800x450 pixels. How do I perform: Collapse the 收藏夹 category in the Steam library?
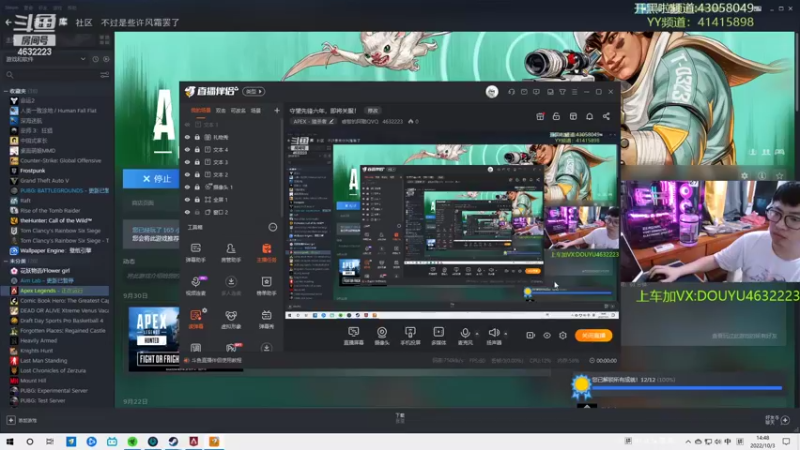coord(6,91)
